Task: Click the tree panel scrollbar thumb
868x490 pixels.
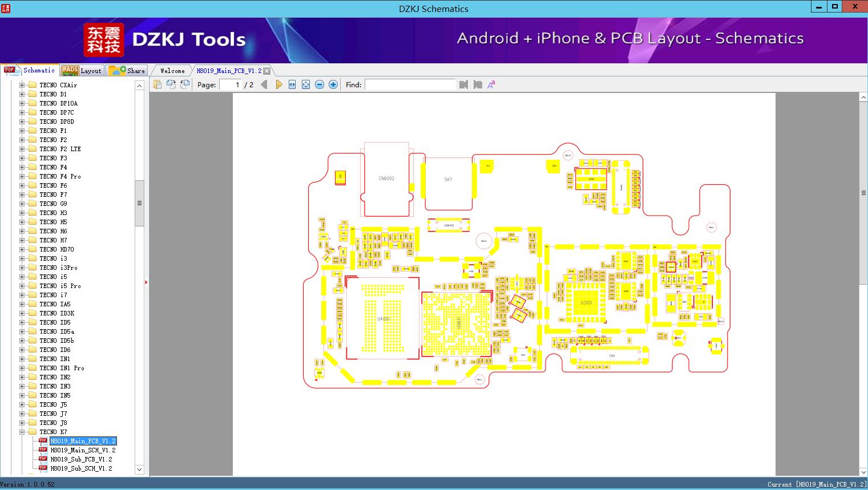Action: tap(139, 203)
